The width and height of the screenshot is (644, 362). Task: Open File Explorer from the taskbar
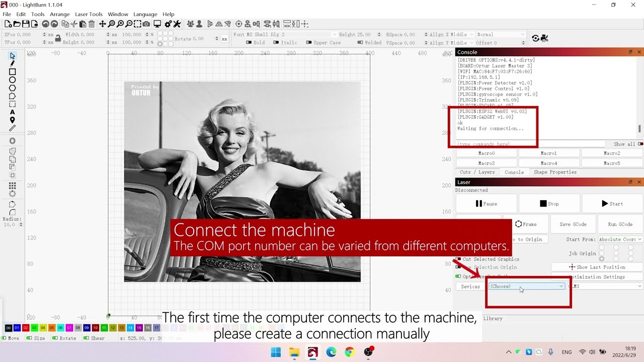coord(294,352)
